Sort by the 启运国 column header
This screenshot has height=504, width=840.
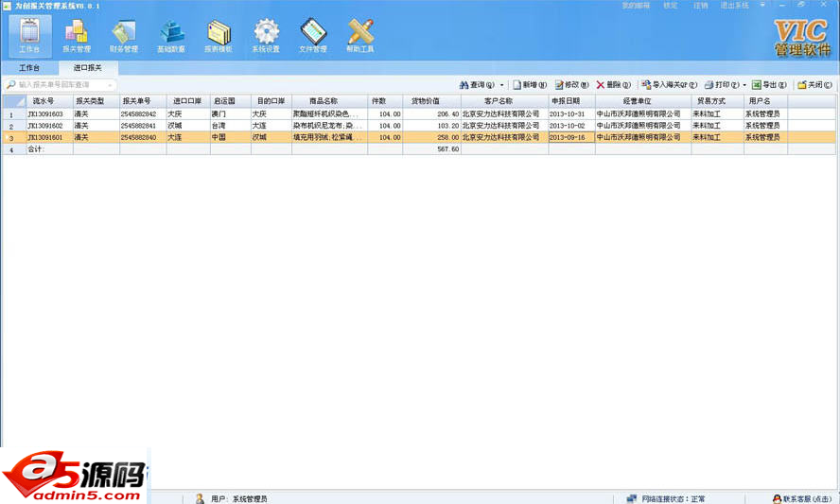coord(231,101)
